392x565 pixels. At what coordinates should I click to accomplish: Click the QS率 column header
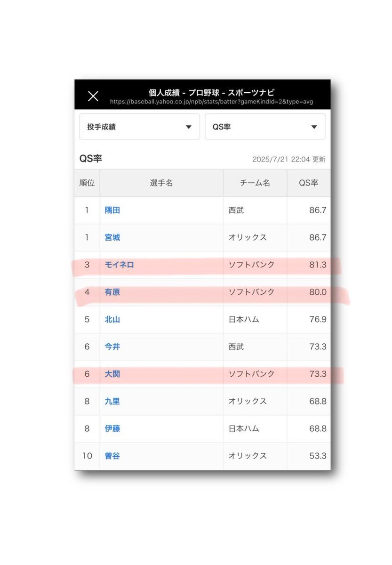tap(309, 183)
